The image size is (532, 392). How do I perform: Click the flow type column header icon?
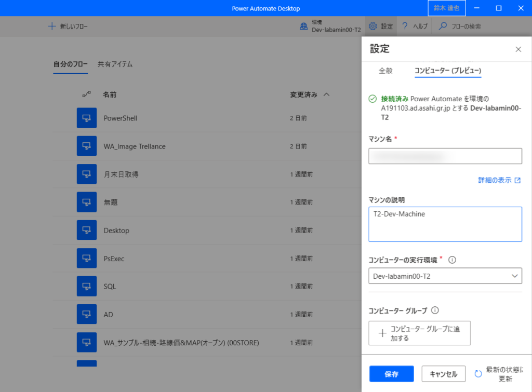[87, 94]
